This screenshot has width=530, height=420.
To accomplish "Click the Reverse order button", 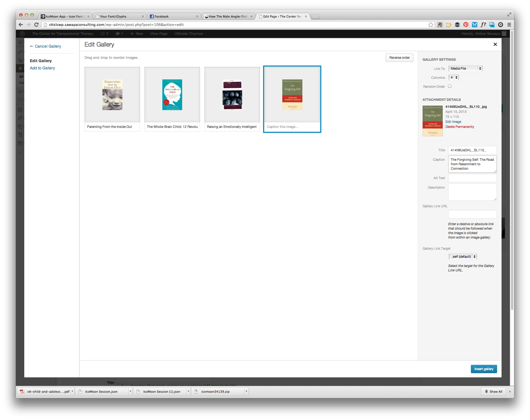I will (x=399, y=58).
